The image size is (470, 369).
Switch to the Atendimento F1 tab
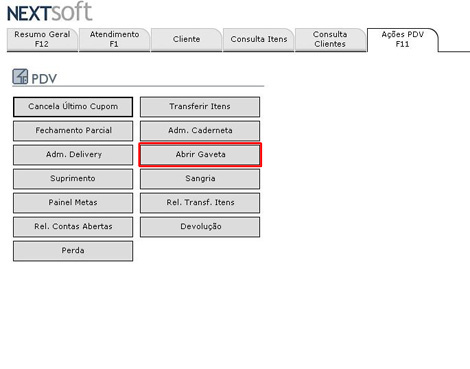point(114,39)
